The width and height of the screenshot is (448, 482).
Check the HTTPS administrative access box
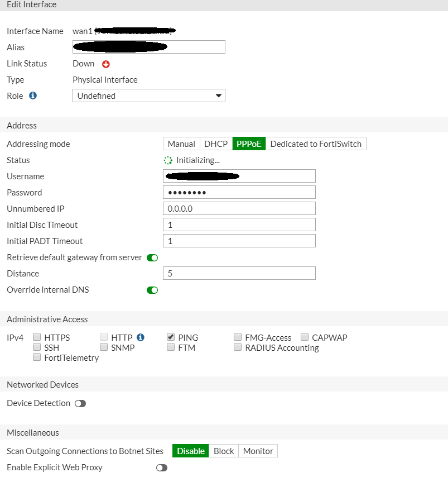coord(37,337)
